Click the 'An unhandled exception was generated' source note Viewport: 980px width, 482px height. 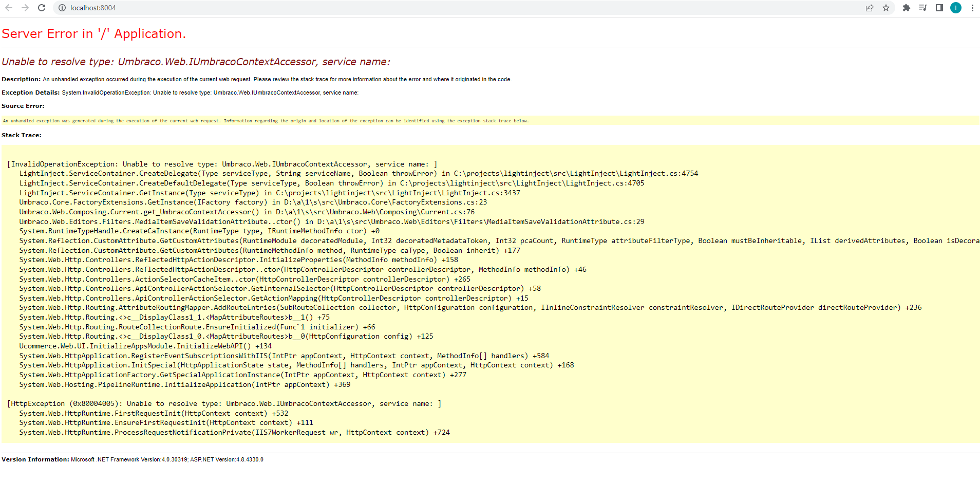266,121
